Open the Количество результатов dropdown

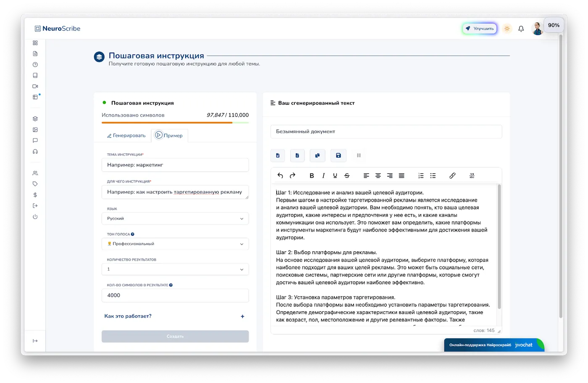[x=175, y=269]
